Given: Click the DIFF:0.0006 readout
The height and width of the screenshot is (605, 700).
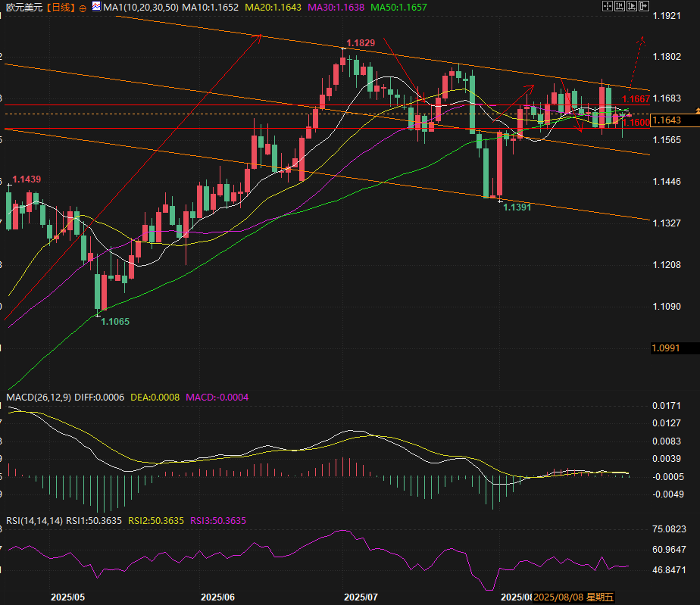Looking at the screenshot, I should pos(99,397).
